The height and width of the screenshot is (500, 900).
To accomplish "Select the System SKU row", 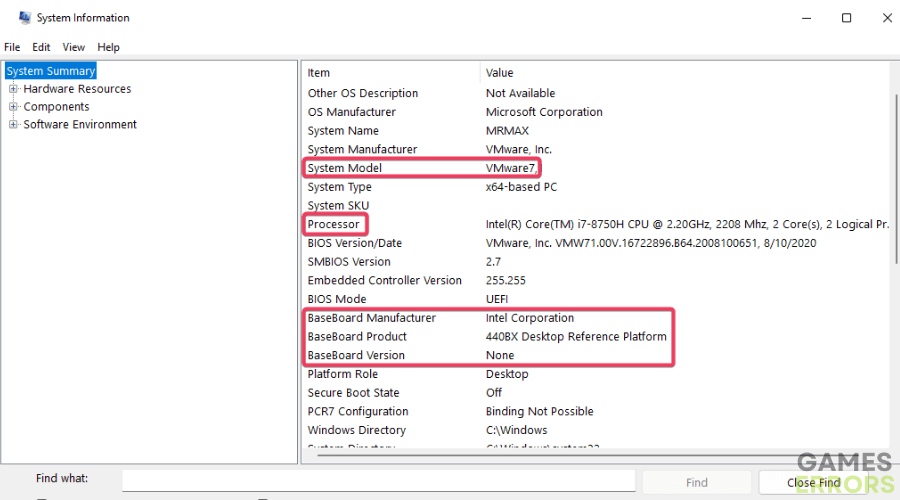I will click(597, 206).
